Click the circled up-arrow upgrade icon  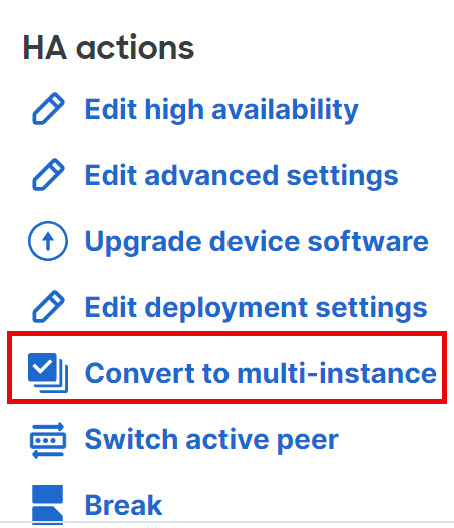click(x=48, y=241)
